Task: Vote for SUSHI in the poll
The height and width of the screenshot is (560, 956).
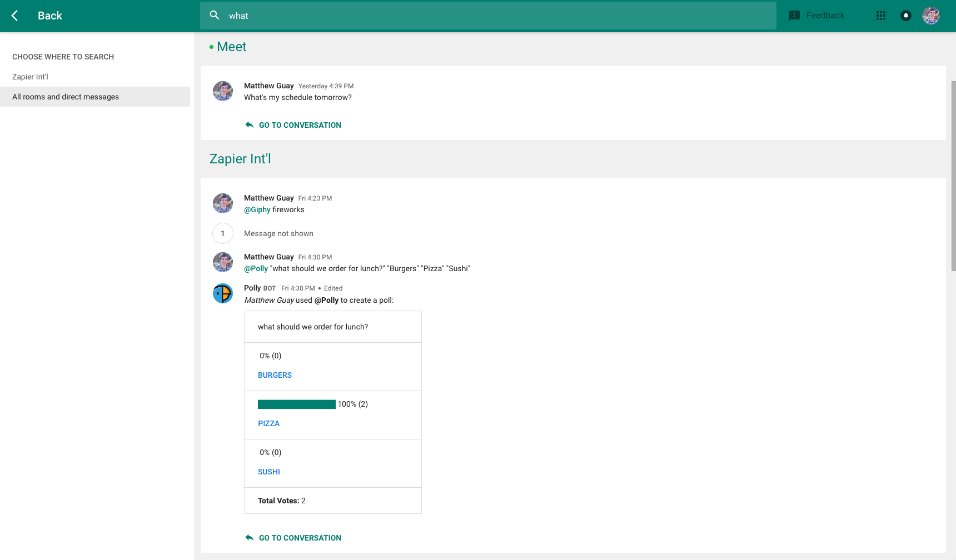Action: point(268,472)
